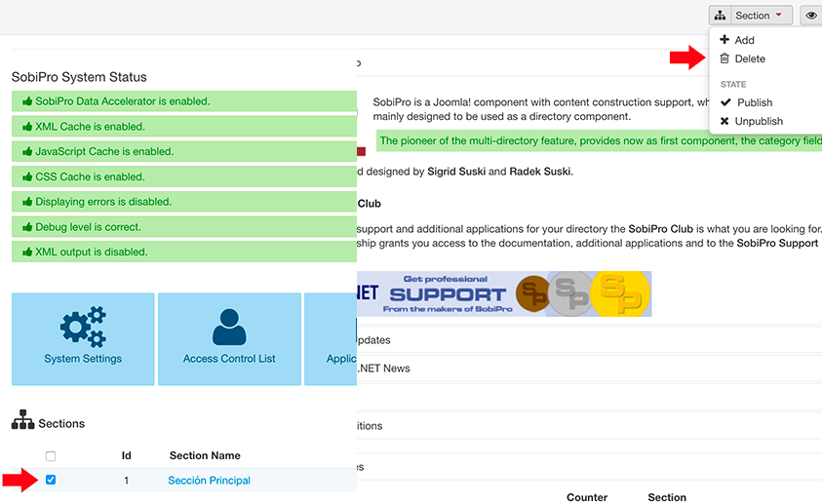Click the user icon for Access Control
Screen dimensions: 822x504
click(229, 327)
